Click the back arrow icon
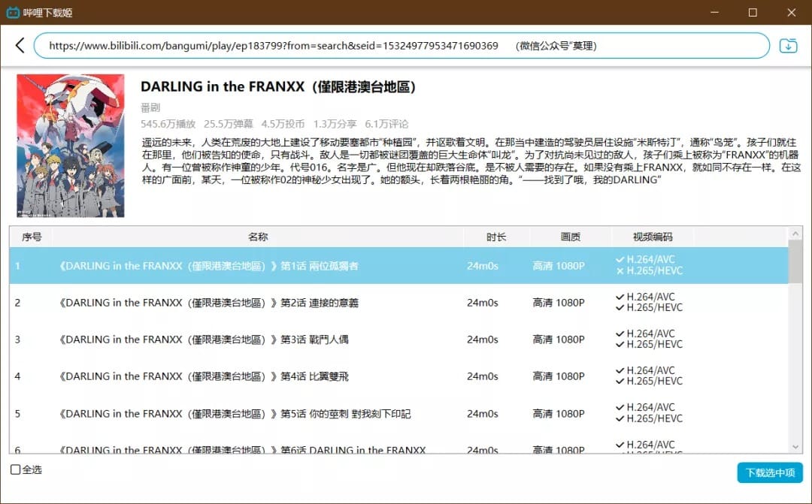Screen dimensions: 812x504 coord(20,46)
